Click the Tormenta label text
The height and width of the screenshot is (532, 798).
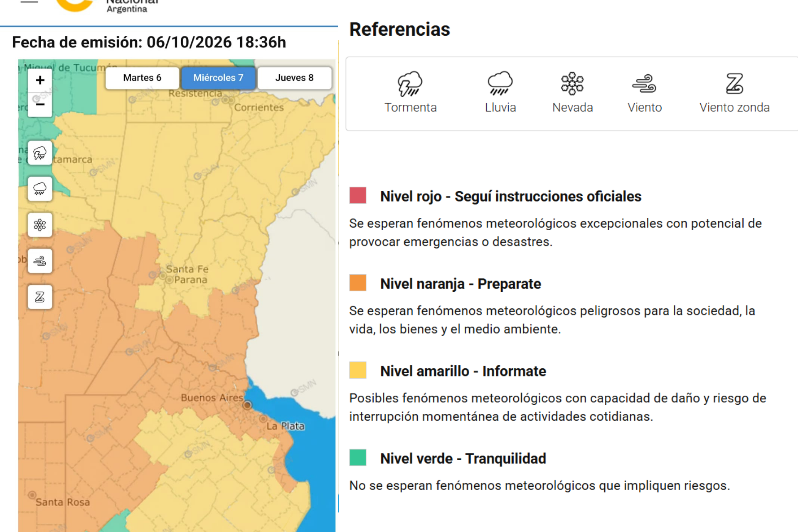tap(410, 107)
